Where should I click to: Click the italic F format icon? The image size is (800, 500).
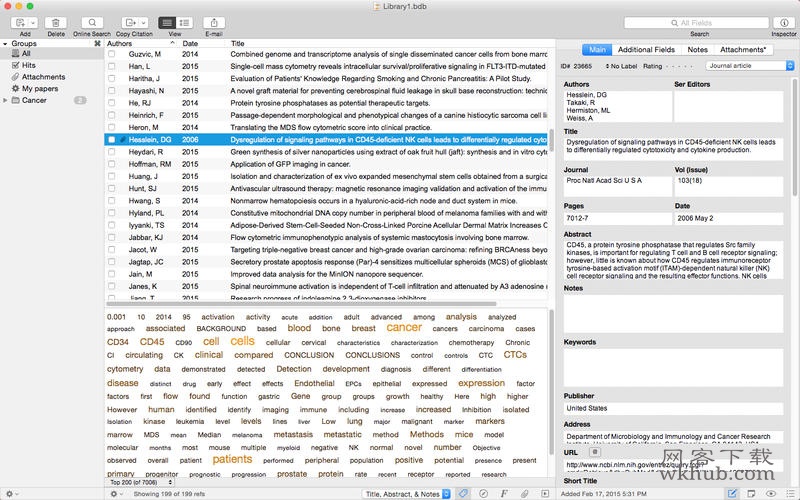pyautogui.click(x=504, y=493)
